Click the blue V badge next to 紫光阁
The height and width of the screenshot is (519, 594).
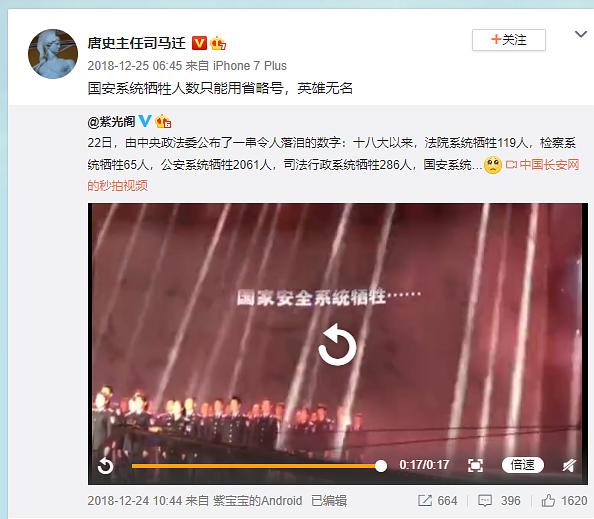[145, 121]
